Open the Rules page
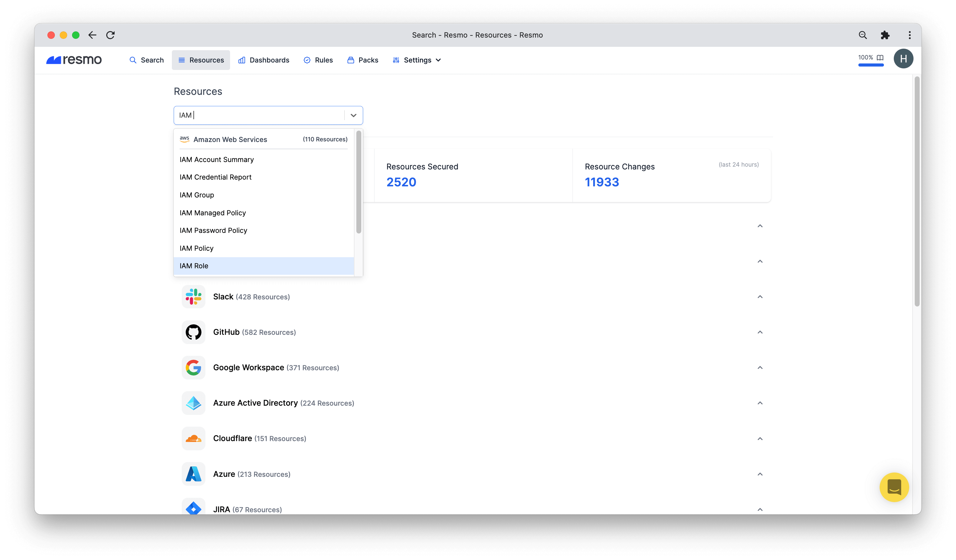This screenshot has height=560, width=956. coord(318,60)
